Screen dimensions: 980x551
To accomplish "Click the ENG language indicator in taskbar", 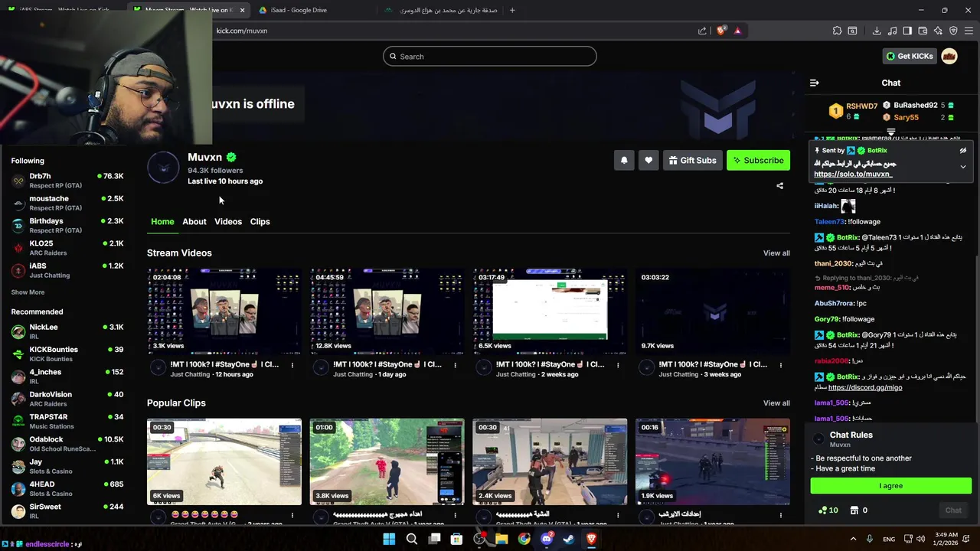I will 889,539.
